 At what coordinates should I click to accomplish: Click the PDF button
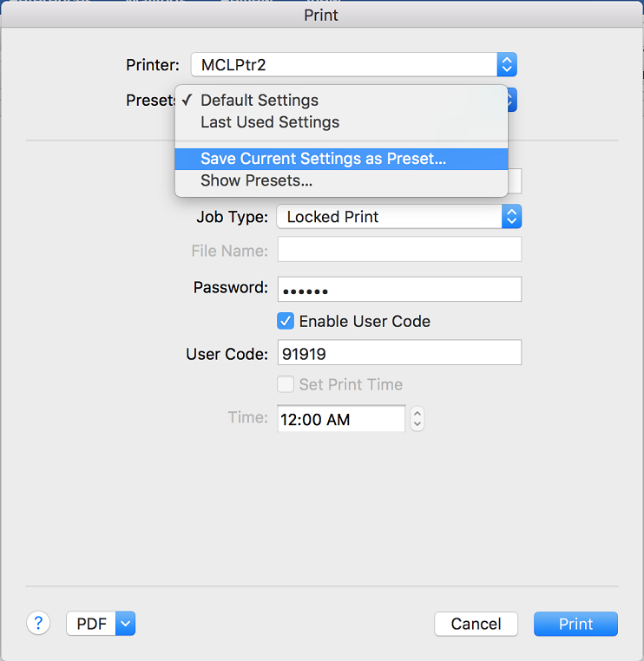[91, 623]
